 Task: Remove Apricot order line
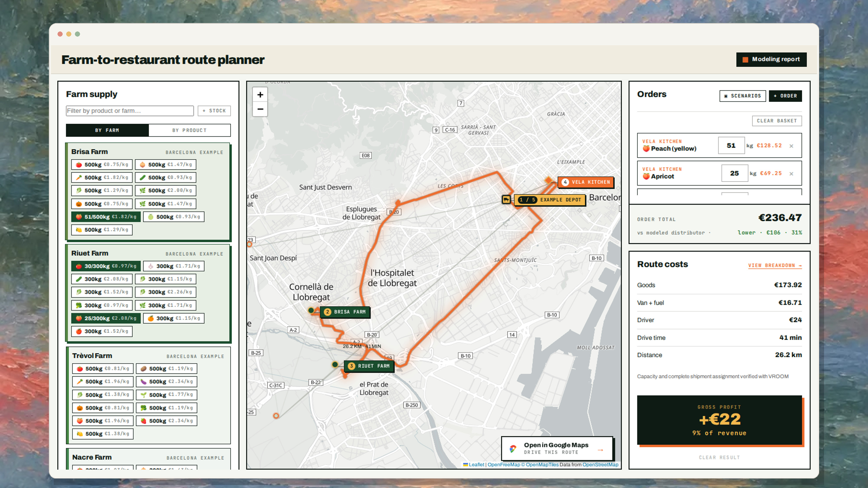791,174
